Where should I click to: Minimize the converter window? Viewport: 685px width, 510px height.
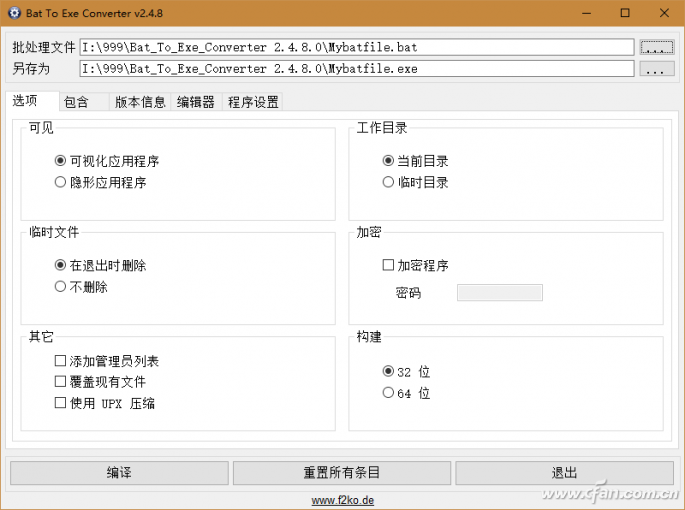(586, 13)
